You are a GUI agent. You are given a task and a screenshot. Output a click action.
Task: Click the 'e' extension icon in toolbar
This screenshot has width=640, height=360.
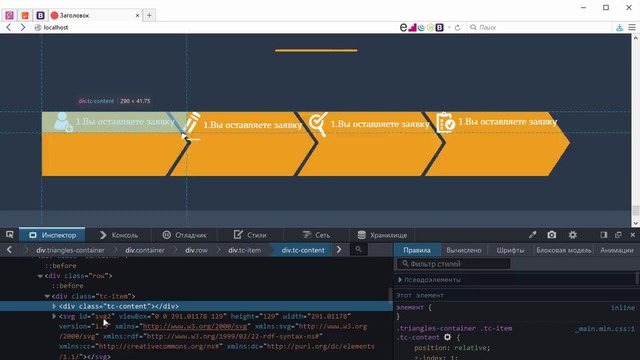coord(403,27)
